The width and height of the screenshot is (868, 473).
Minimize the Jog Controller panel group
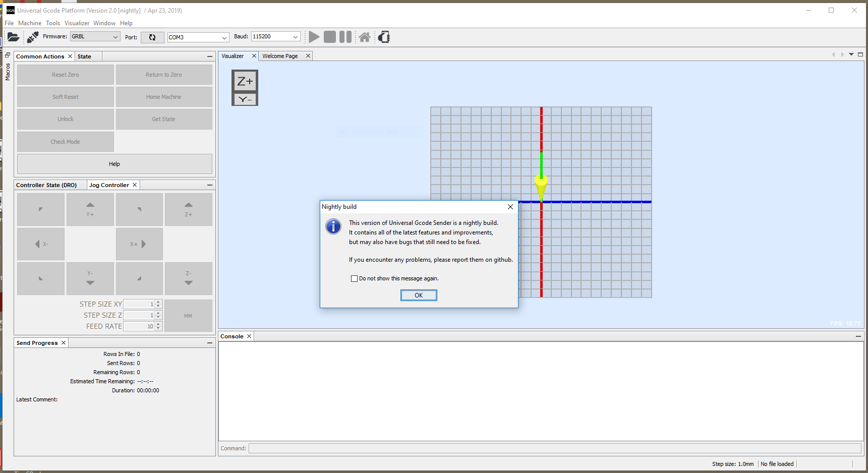click(210, 185)
